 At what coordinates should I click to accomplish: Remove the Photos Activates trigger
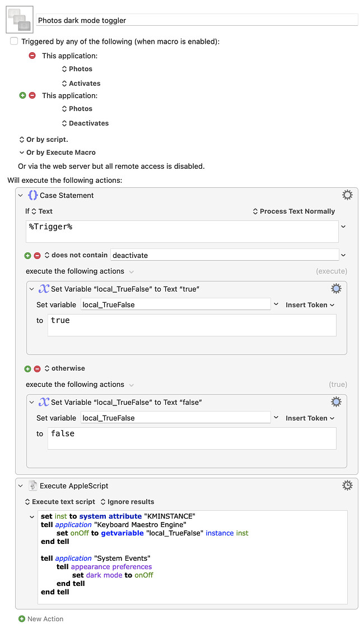(x=32, y=56)
